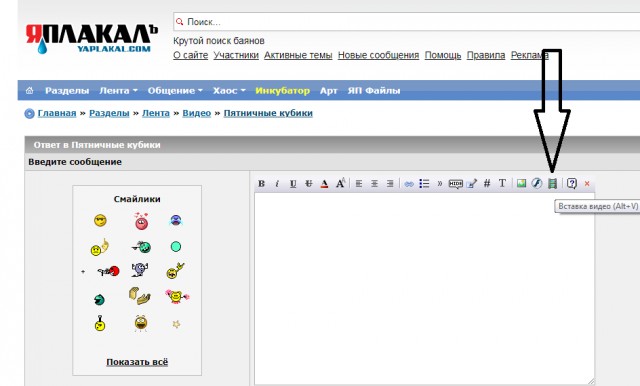Expand the Лента dropdown menu
The width and height of the screenshot is (640, 386).
118,91
